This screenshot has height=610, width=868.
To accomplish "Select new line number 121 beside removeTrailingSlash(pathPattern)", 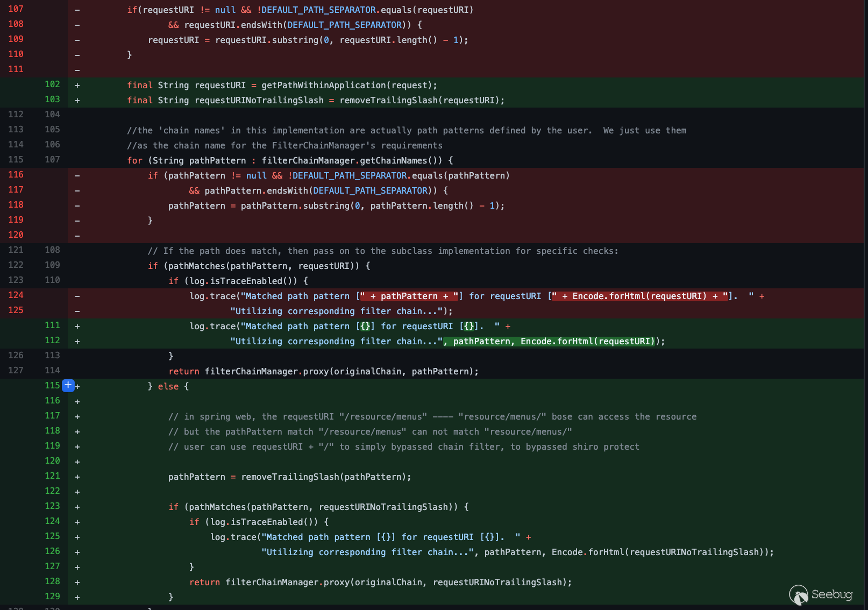I will [x=52, y=476].
